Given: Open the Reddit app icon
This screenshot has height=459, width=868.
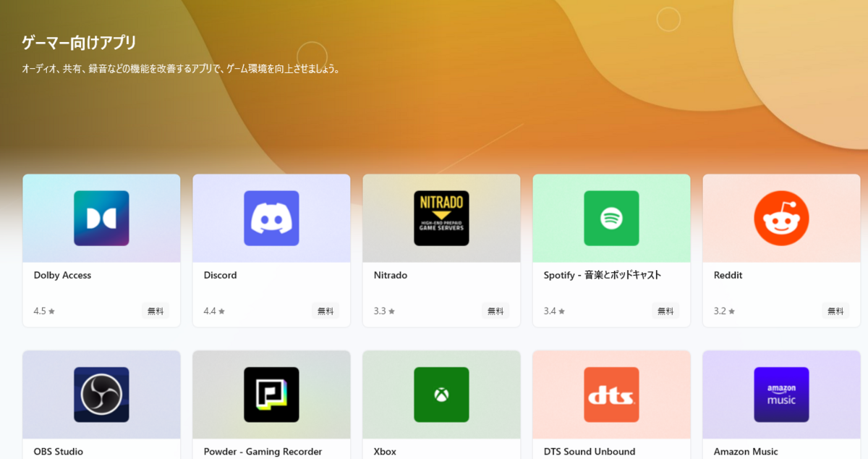Looking at the screenshot, I should point(781,218).
